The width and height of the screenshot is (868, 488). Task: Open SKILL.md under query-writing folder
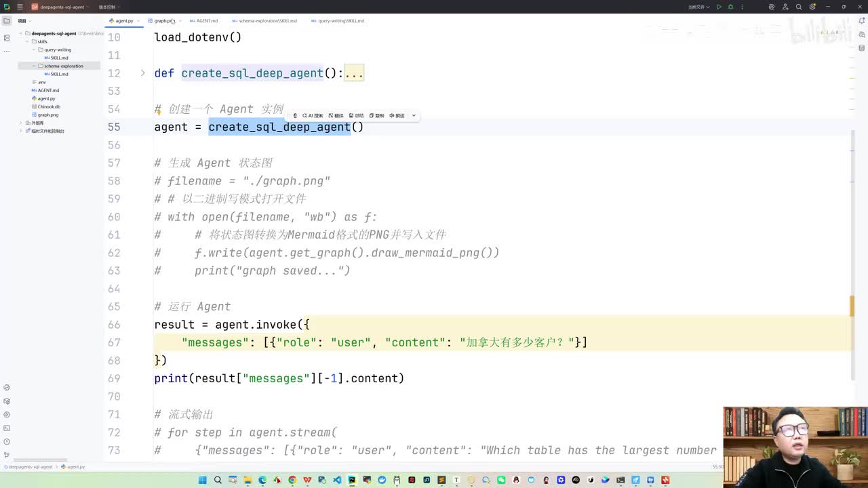(x=56, y=58)
